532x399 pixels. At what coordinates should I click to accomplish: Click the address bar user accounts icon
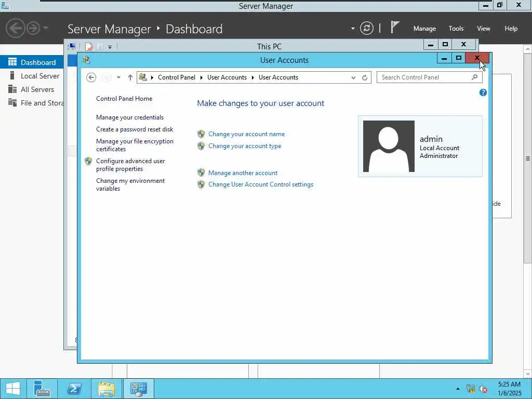tap(143, 77)
